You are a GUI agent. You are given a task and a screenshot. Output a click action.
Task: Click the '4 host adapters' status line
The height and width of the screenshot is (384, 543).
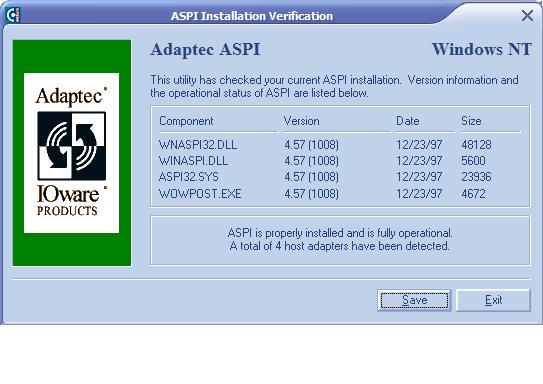pyautogui.click(x=339, y=246)
